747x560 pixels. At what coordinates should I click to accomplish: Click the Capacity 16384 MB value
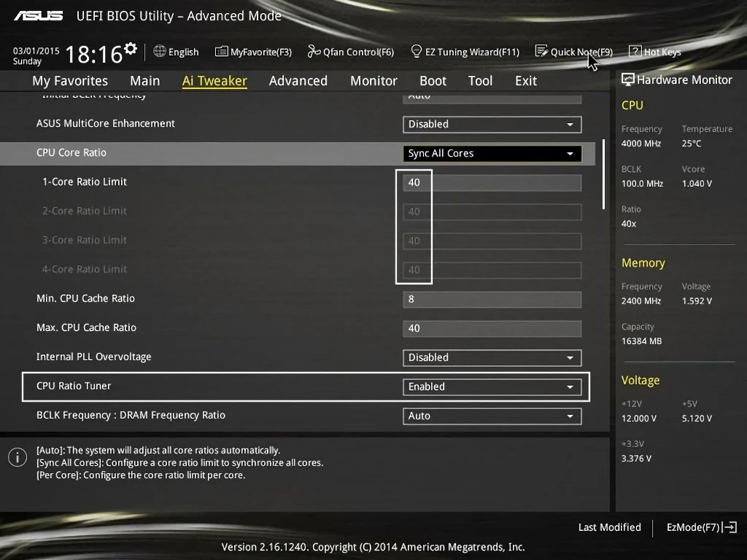(x=642, y=341)
